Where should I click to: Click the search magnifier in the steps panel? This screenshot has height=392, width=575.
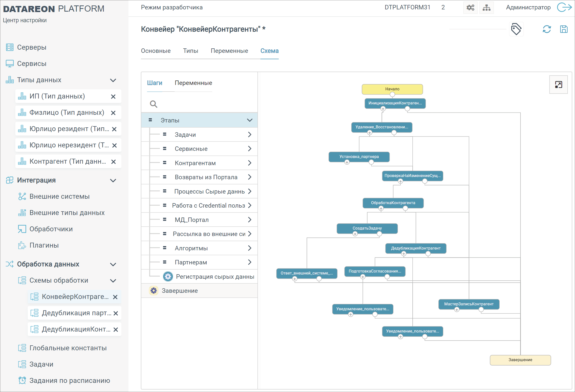point(153,104)
